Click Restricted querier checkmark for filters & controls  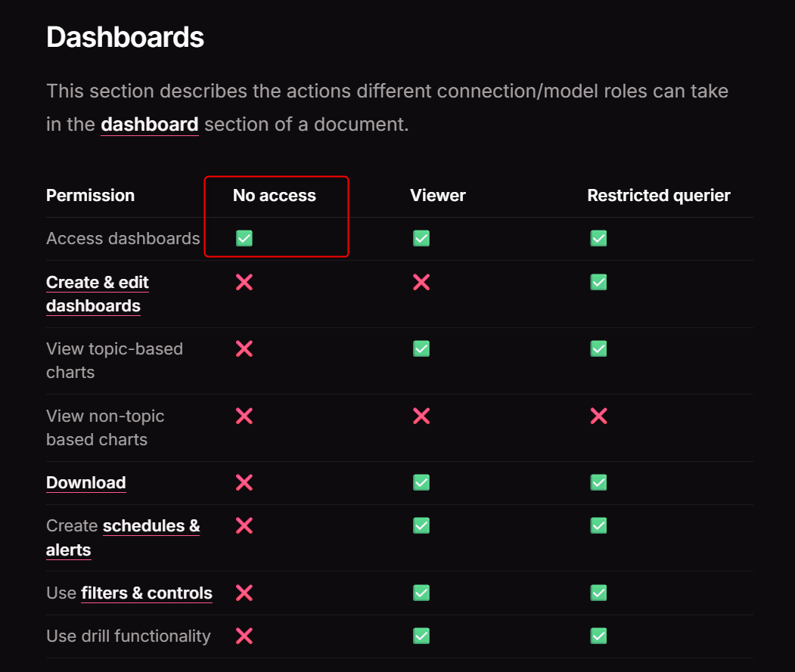(598, 593)
